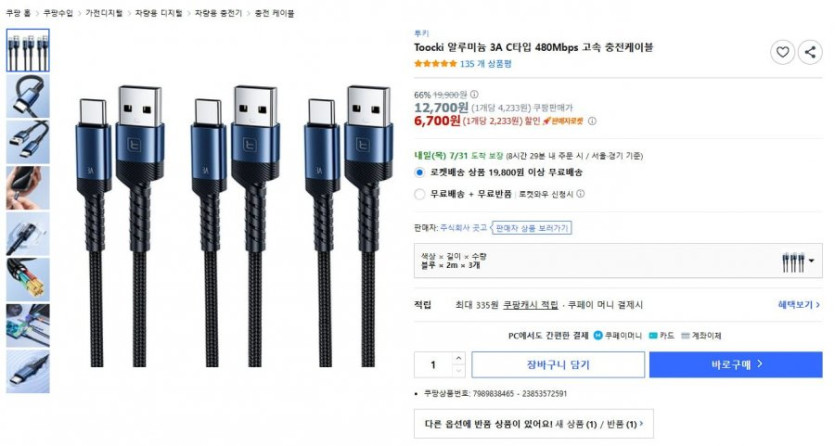Add product to wishlist with heart icon
This screenshot has height=446, width=835.
(782, 52)
